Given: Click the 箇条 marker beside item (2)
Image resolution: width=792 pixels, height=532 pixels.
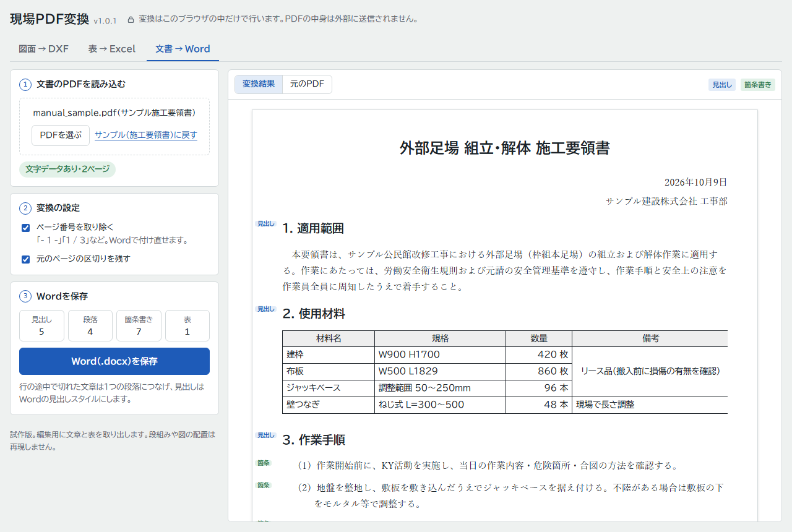Looking at the screenshot, I should [x=264, y=485].
